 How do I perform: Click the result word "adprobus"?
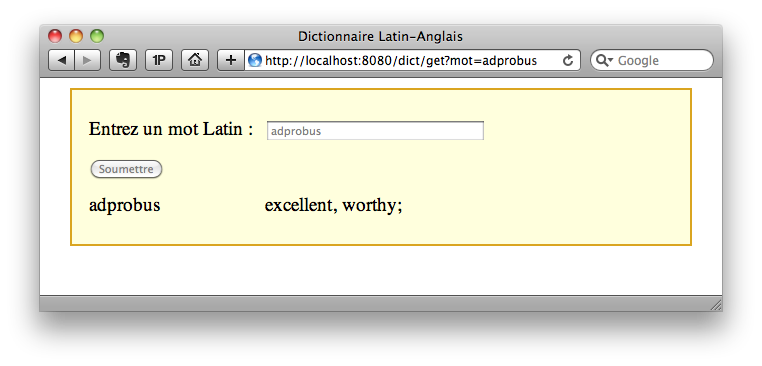point(124,205)
